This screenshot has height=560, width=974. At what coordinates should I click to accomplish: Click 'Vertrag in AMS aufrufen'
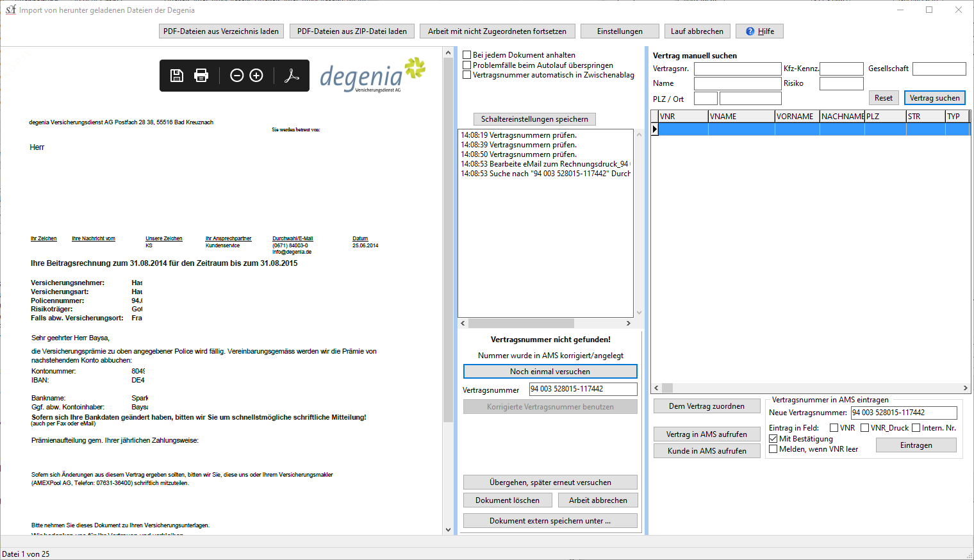click(706, 434)
